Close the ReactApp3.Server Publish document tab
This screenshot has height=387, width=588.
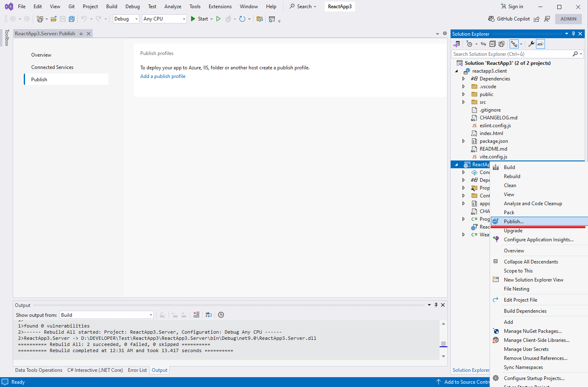89,34
